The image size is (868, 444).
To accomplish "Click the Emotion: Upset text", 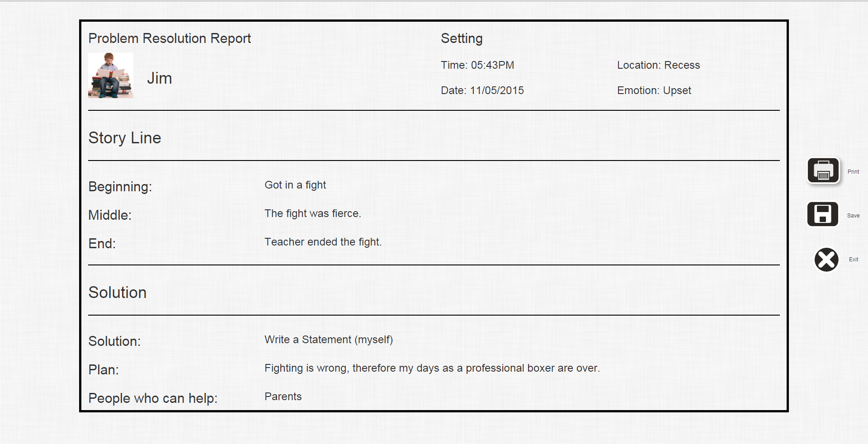I will (654, 90).
